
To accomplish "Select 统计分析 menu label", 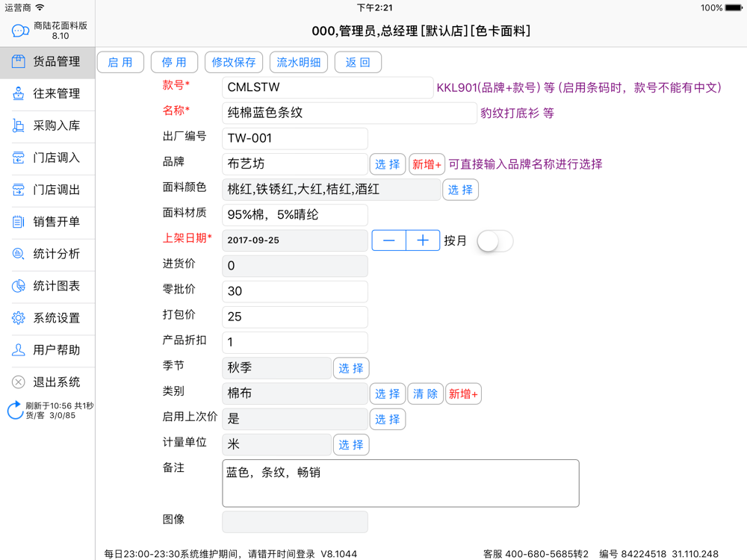I will point(56,254).
